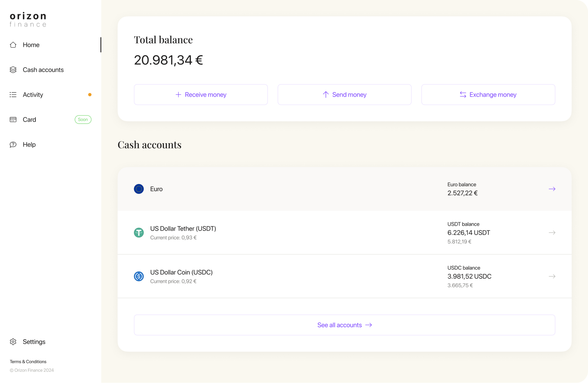
Task: Open the Terms & Conditions link
Action: pos(28,362)
